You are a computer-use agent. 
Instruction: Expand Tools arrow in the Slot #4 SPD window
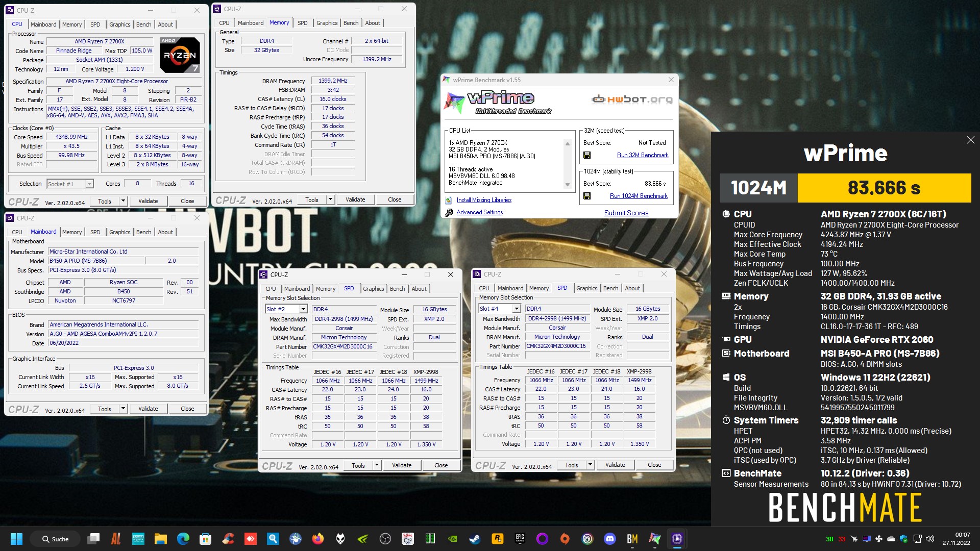coord(590,465)
